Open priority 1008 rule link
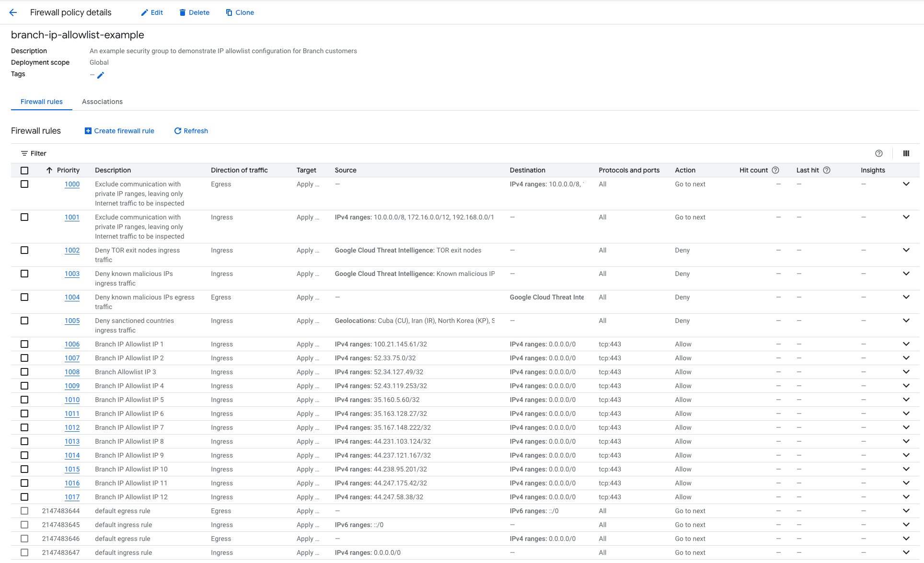 point(72,372)
